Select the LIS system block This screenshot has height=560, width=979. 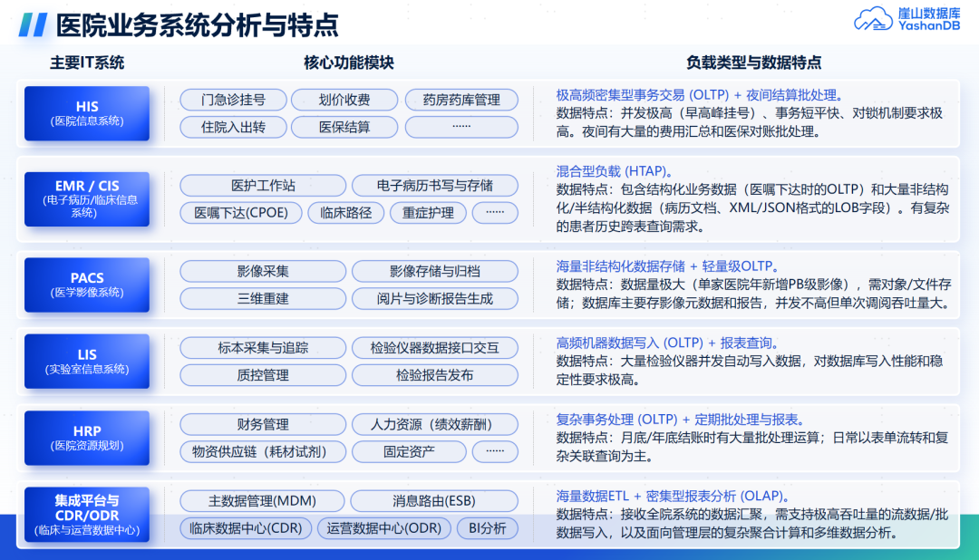coord(87,361)
